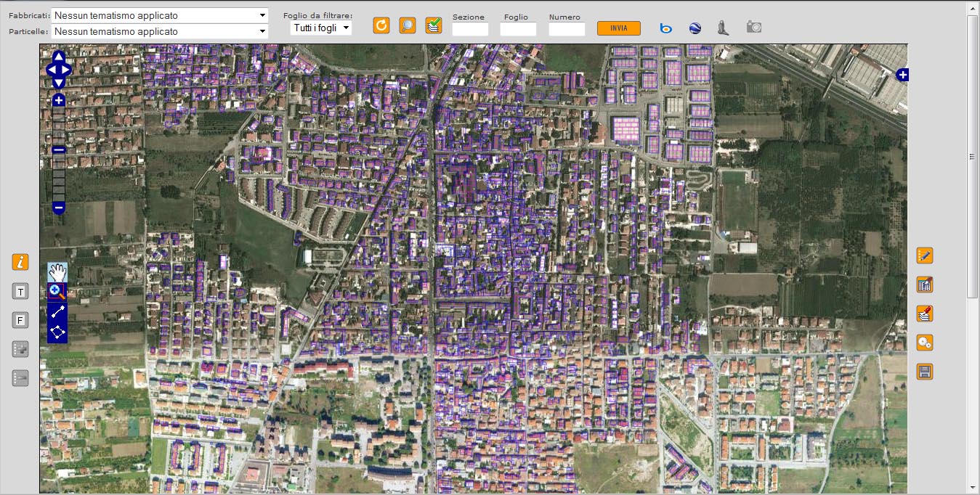Select the line distance measure tool
This screenshot has width=980, height=495.
click(57, 312)
